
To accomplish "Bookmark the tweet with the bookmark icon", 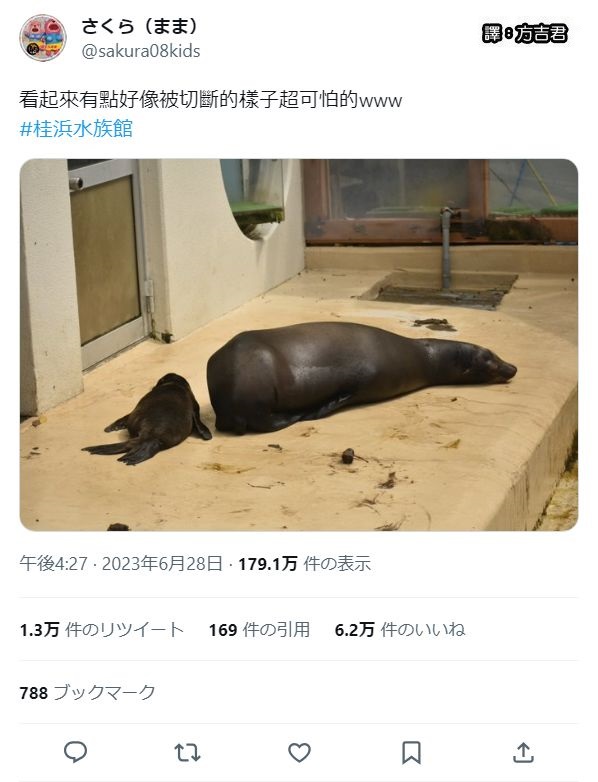I will click(411, 752).
